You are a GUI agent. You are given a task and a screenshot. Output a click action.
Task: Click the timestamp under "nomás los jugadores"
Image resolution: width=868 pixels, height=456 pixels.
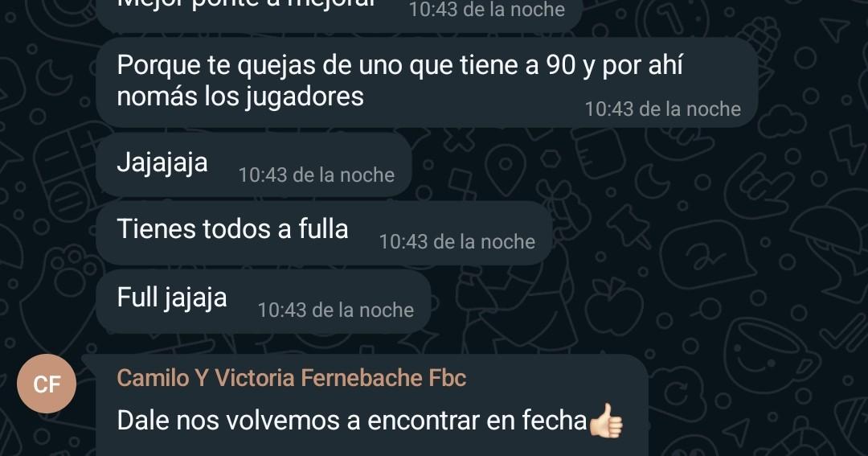coord(662,109)
